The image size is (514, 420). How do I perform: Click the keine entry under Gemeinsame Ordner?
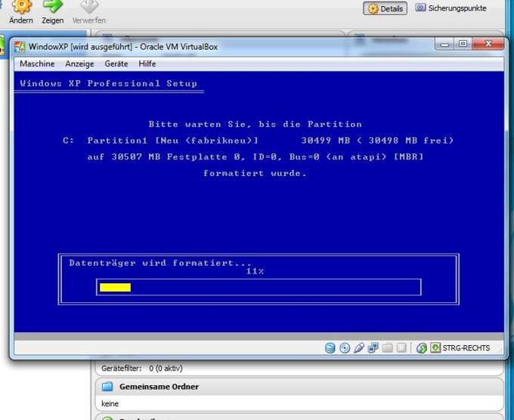[110, 403]
